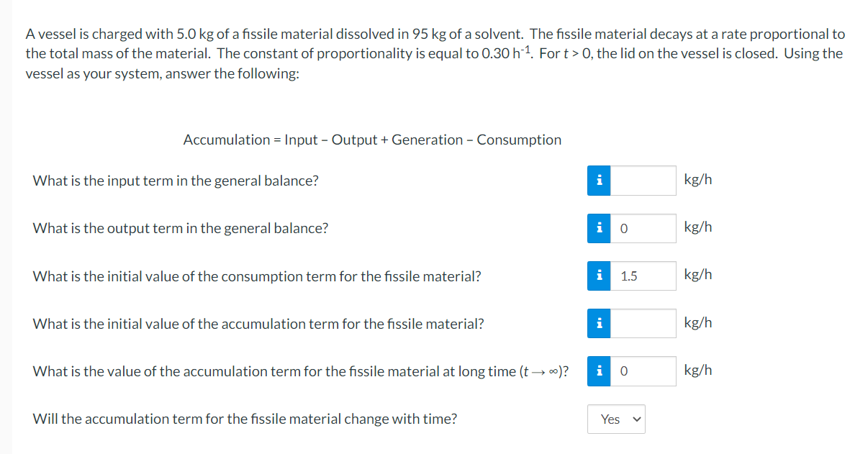Screen dimensions: 868x454
Task: Click the question about the output term
Action: point(181,228)
